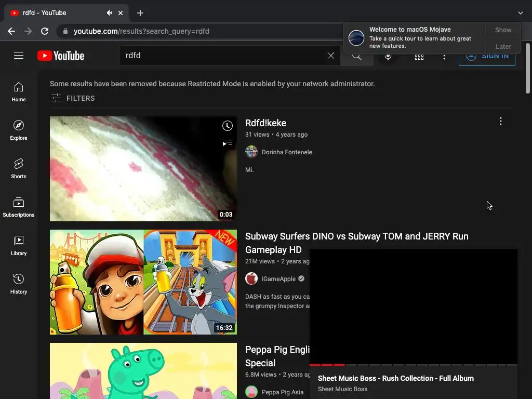Open Subway Surfers DINO vs TOM video title

pyautogui.click(x=356, y=243)
